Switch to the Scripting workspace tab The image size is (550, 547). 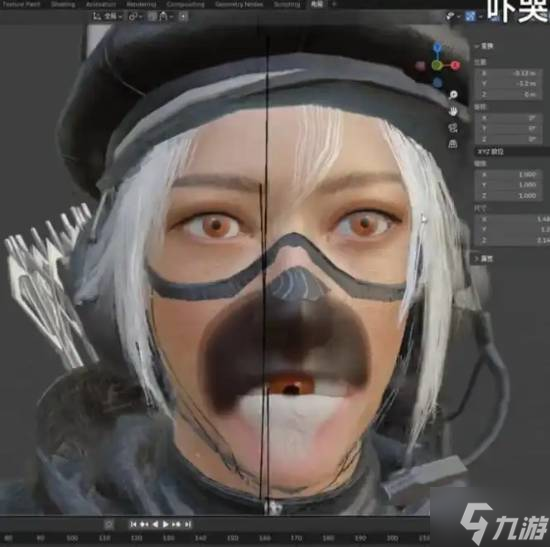point(287,5)
